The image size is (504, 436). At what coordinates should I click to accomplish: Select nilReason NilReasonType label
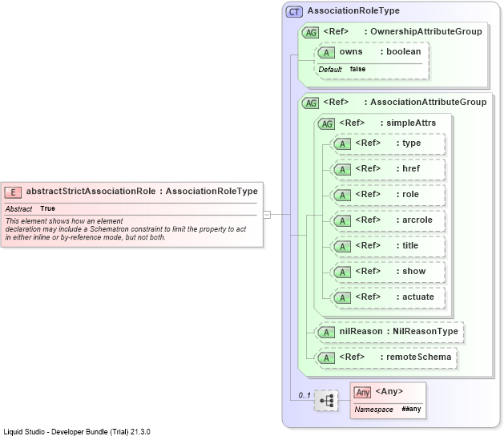click(399, 332)
